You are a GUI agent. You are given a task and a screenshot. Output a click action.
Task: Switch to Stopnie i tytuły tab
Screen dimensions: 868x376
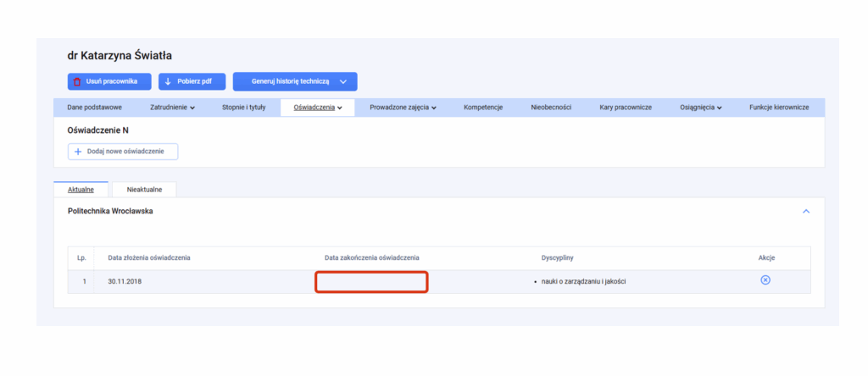tap(243, 108)
